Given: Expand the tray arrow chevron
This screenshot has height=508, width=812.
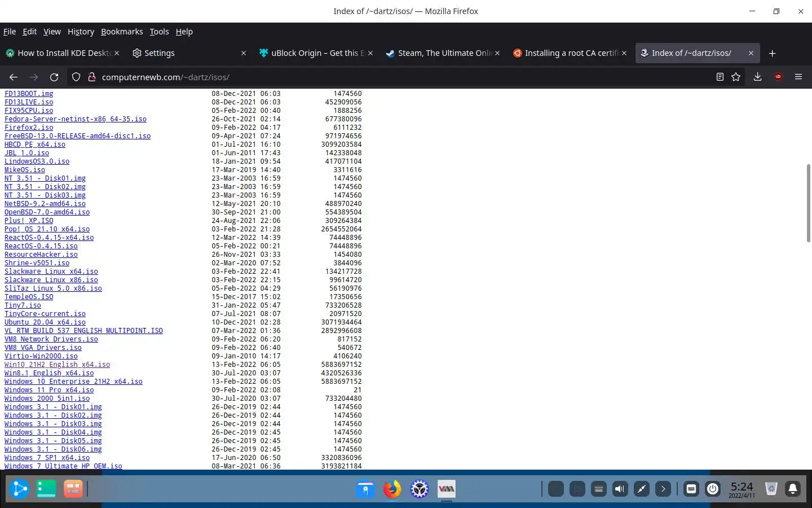Looking at the screenshot, I should [663, 489].
